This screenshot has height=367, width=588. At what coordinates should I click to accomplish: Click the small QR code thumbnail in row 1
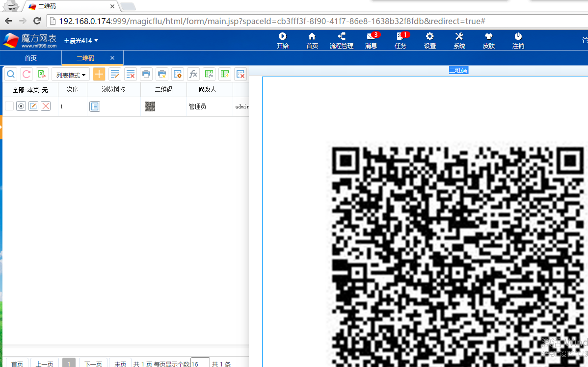point(150,106)
